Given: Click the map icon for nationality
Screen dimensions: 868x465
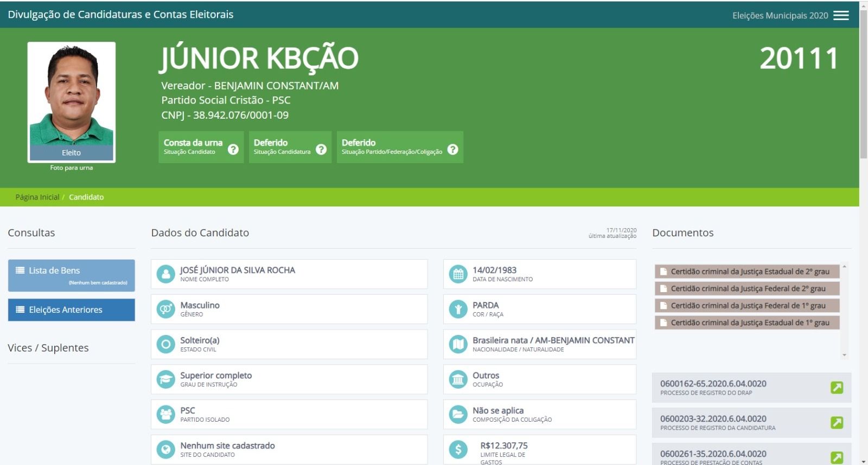Looking at the screenshot, I should [458, 344].
